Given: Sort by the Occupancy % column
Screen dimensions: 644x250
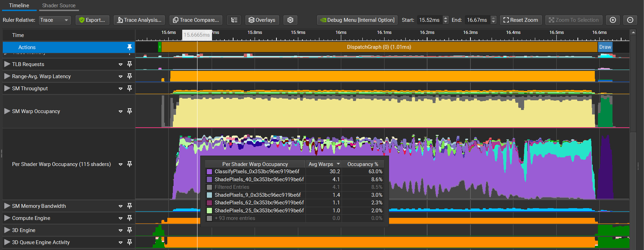Looking at the screenshot, I should 363,164.
